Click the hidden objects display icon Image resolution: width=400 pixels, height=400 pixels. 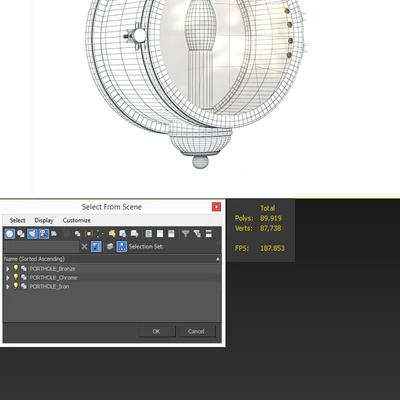134,234
